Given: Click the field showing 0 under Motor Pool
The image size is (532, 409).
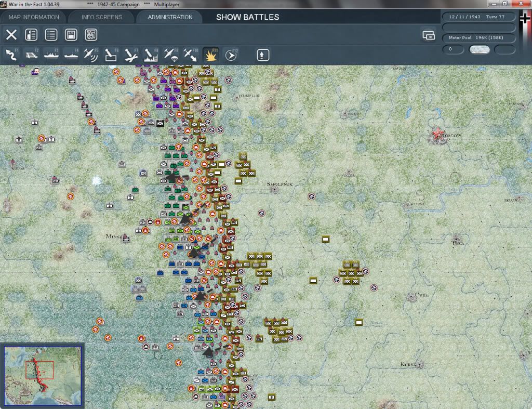Looking at the screenshot, I should tap(453, 49).
